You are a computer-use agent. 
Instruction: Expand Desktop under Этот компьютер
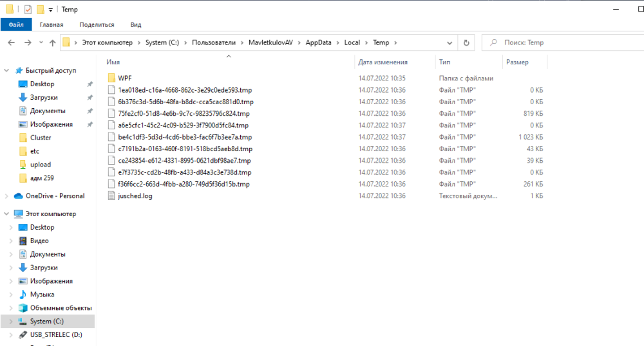[11, 228]
